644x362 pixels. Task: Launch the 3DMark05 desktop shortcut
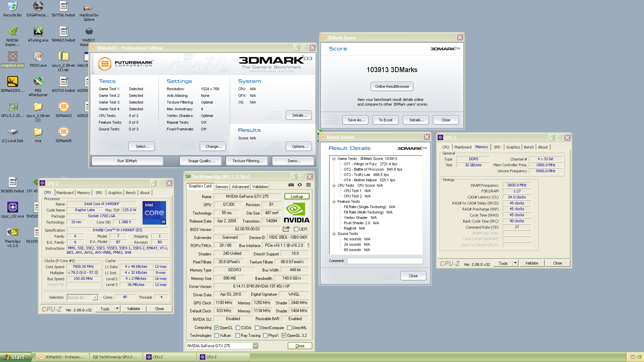[x=63, y=135]
